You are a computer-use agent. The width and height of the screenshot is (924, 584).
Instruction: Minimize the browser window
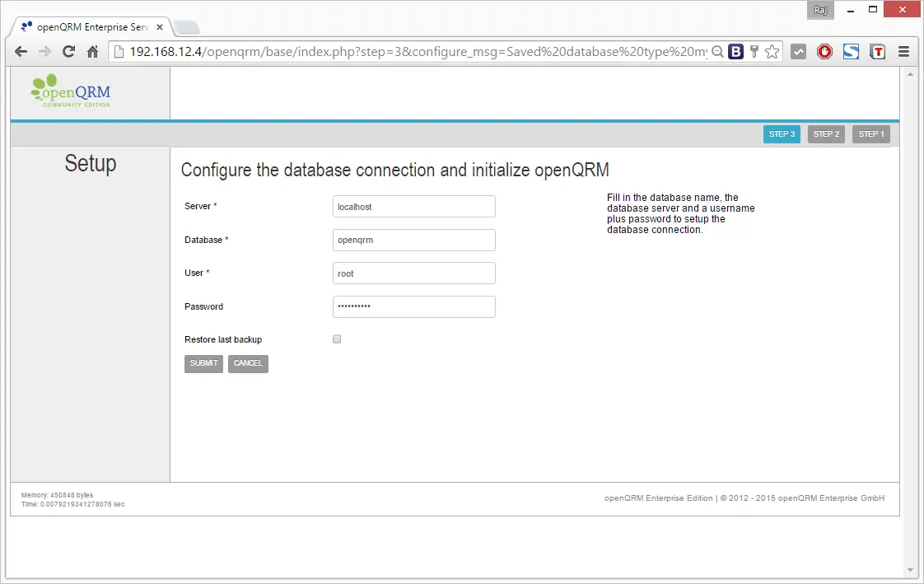(851, 10)
